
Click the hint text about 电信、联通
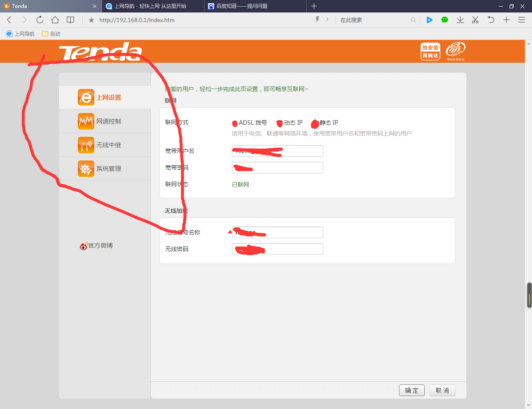click(322, 133)
